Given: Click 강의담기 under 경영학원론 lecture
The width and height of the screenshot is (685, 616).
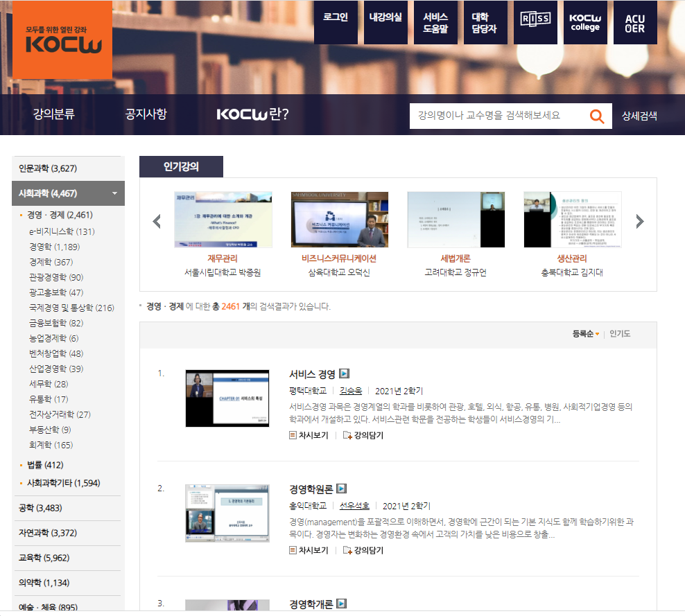Looking at the screenshot, I should 363,550.
